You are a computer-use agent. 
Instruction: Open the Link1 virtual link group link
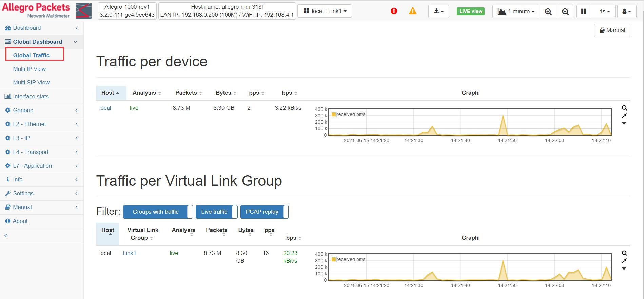[x=129, y=253]
